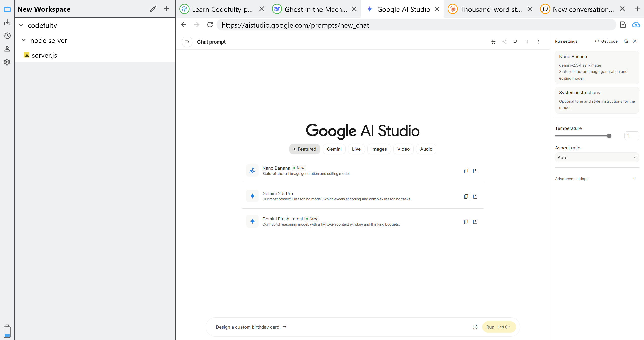The height and width of the screenshot is (340, 644).
Task: Click the downloads icon in left sidebar
Action: (7, 23)
